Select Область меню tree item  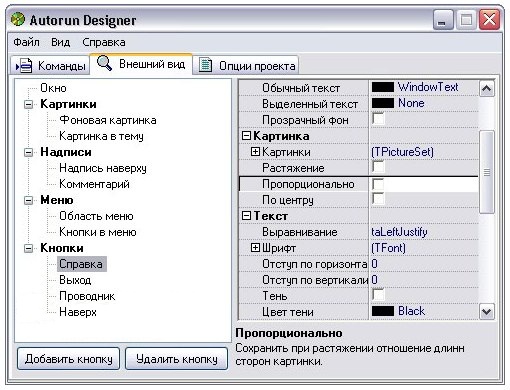pyautogui.click(x=96, y=216)
